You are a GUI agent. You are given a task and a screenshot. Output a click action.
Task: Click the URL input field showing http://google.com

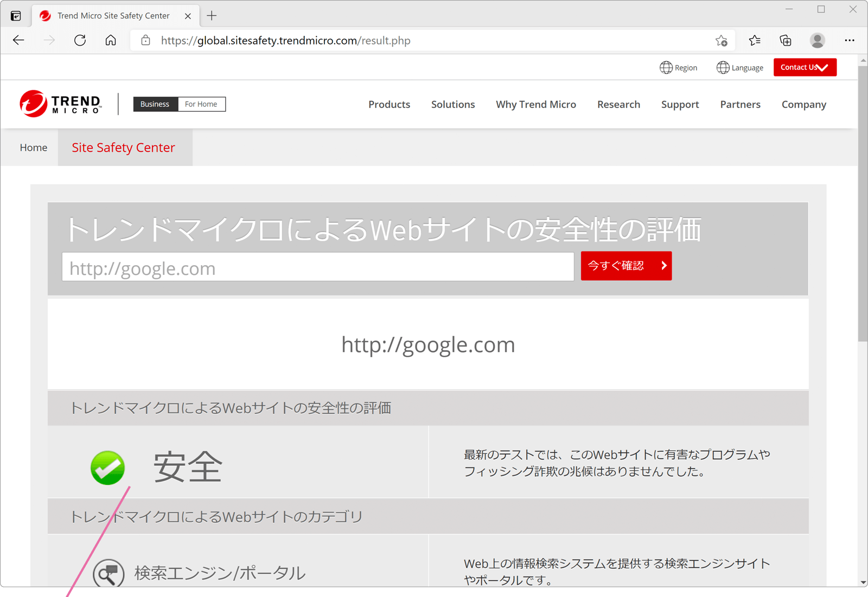[318, 267]
